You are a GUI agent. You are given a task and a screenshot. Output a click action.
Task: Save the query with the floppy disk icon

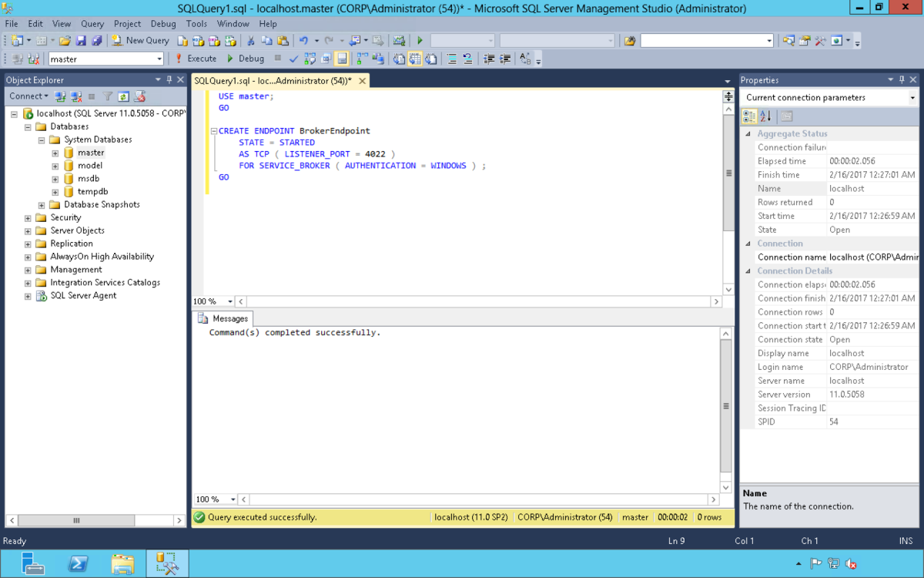coord(81,40)
